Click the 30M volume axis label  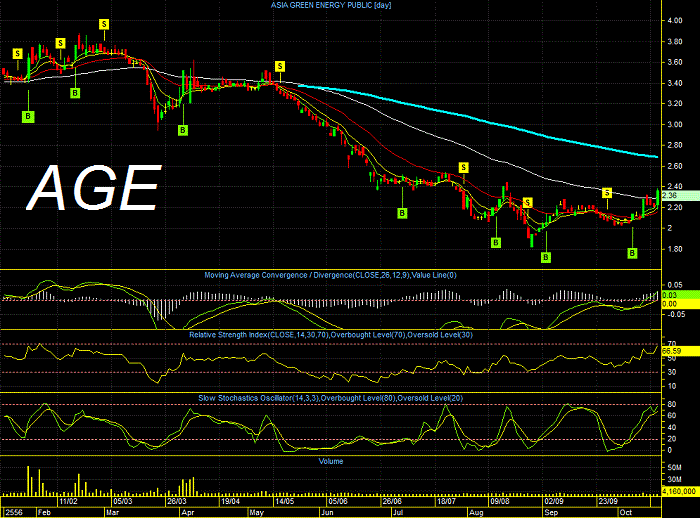coord(674,479)
